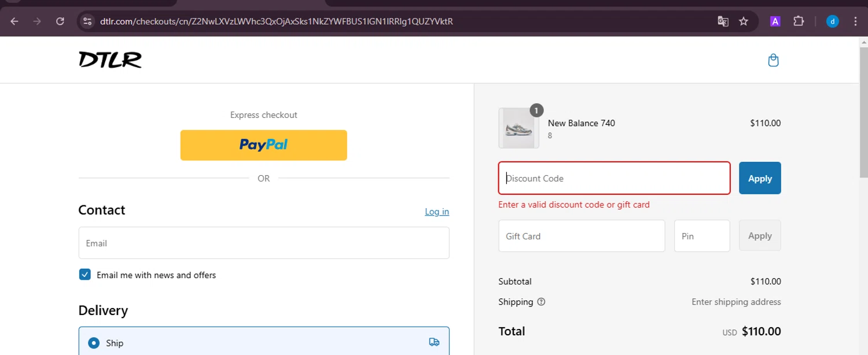Click the gift card Pin field
868x355 pixels.
tap(702, 236)
